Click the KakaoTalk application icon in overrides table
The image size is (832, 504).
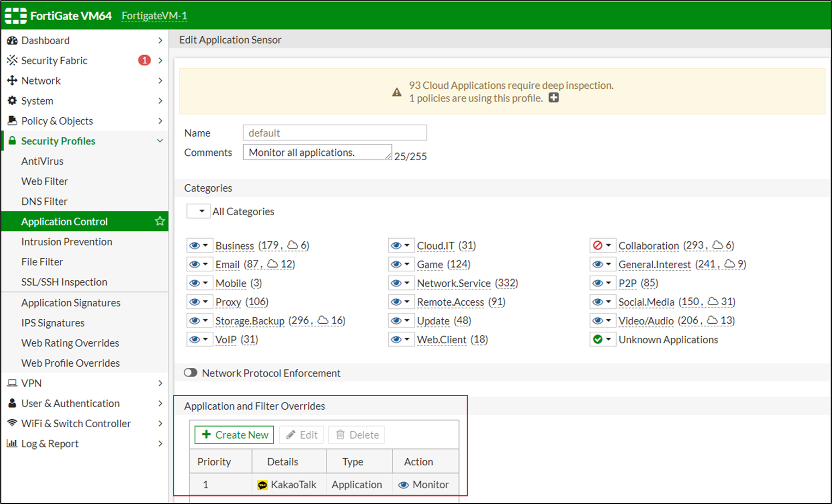coord(262,484)
